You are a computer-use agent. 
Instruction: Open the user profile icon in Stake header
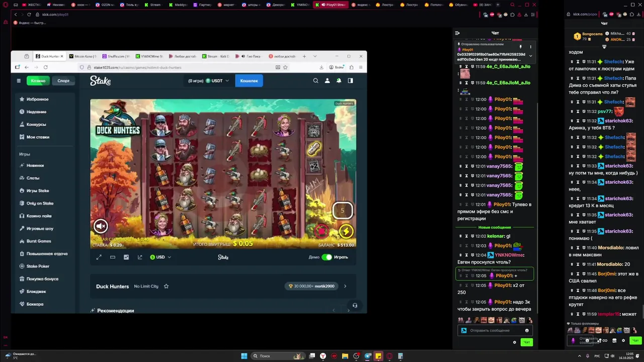[x=327, y=80]
